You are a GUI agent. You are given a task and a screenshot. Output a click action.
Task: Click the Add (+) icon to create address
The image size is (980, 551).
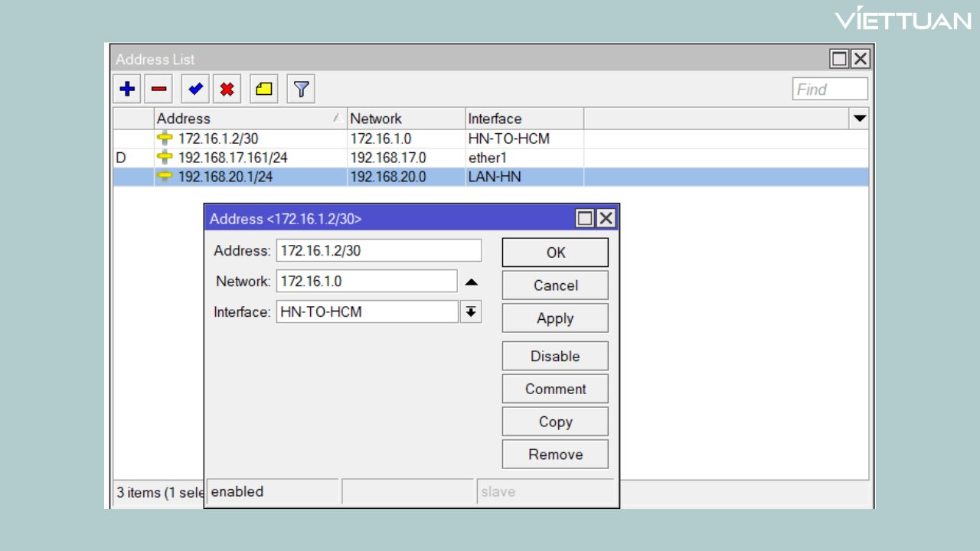pos(126,88)
